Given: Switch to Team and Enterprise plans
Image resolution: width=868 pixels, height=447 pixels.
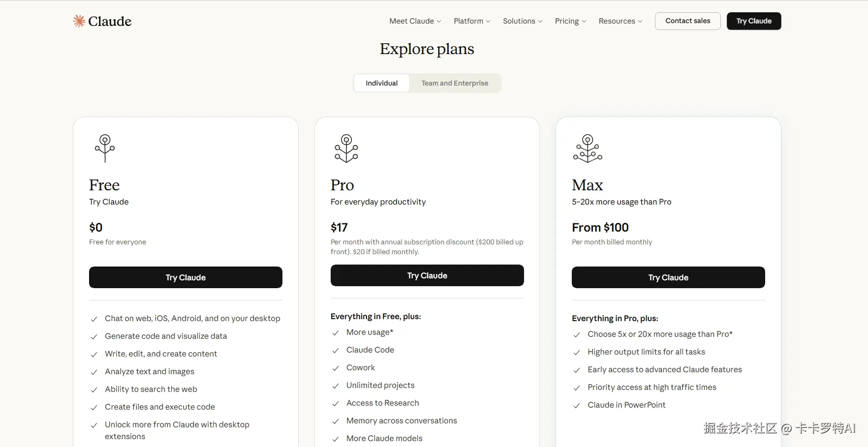Looking at the screenshot, I should pyautogui.click(x=455, y=83).
